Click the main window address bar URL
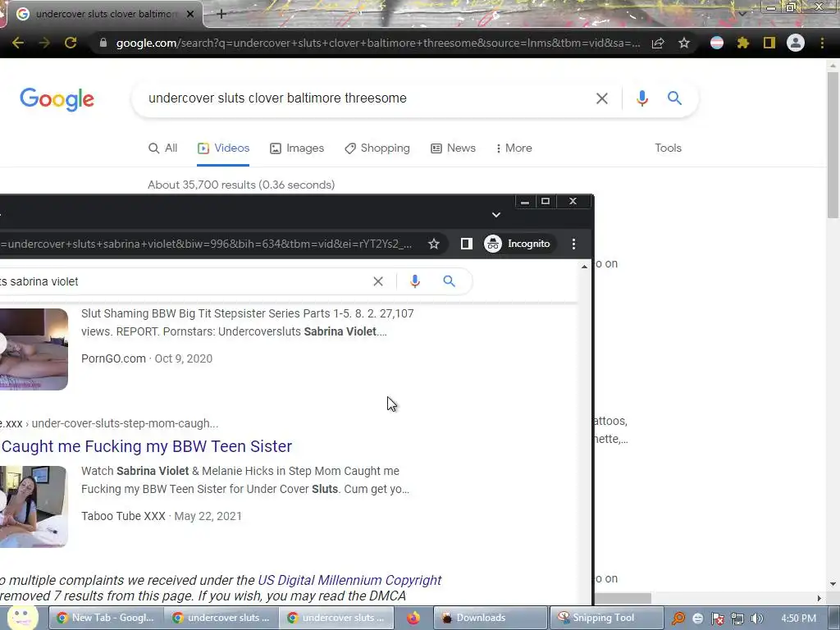The image size is (840, 630). [x=377, y=43]
